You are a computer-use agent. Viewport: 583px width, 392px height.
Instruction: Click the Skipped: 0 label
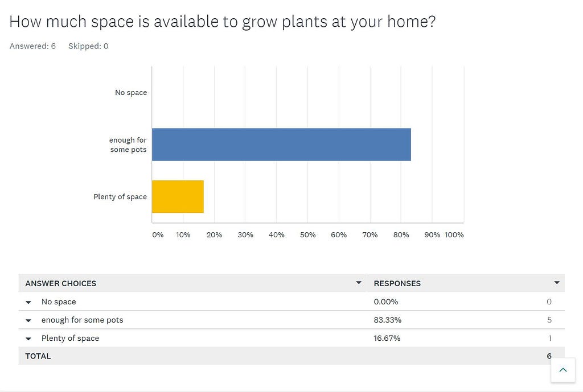point(88,46)
